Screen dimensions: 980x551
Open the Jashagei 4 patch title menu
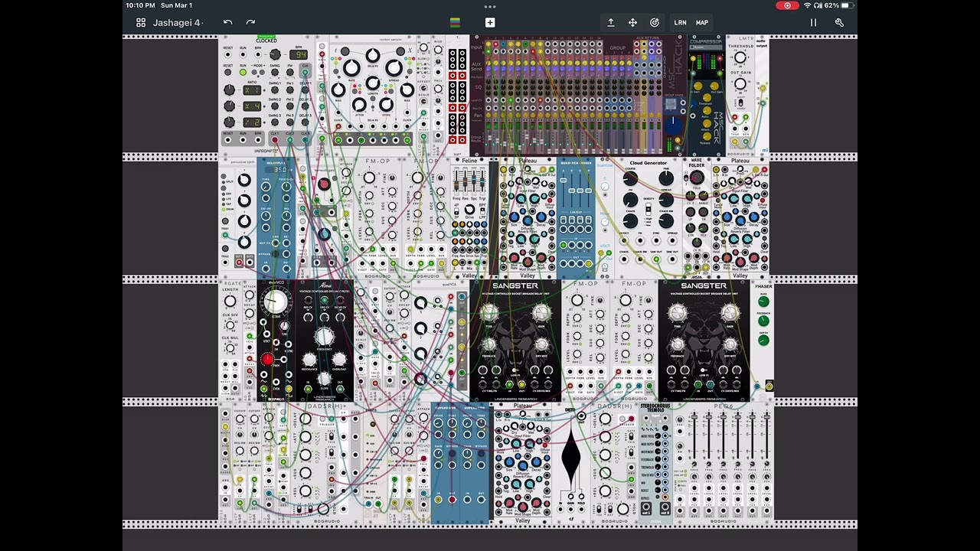click(x=178, y=23)
